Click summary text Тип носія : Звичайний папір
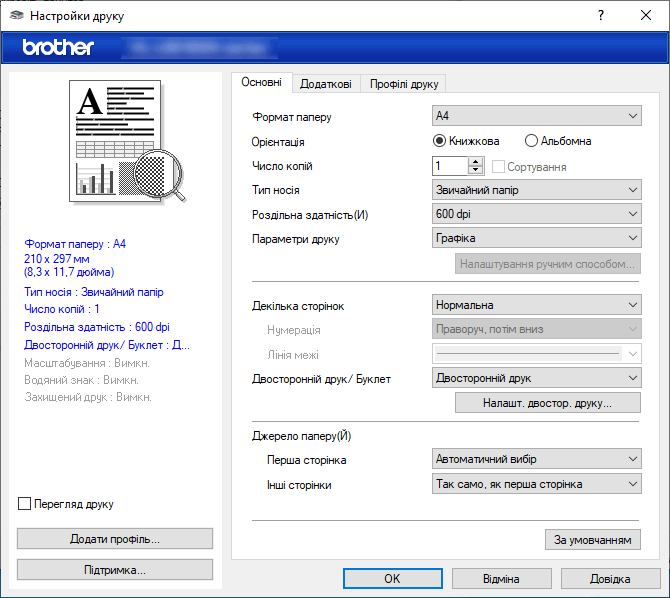This screenshot has width=670, height=598. pyautogui.click(x=94, y=292)
